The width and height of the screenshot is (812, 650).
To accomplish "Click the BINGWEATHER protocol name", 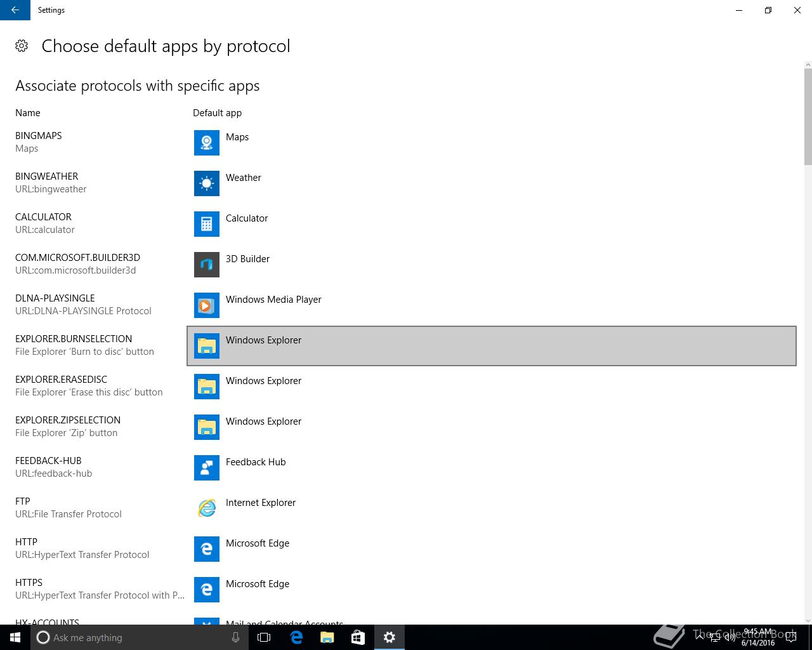I will pyautogui.click(x=46, y=176).
